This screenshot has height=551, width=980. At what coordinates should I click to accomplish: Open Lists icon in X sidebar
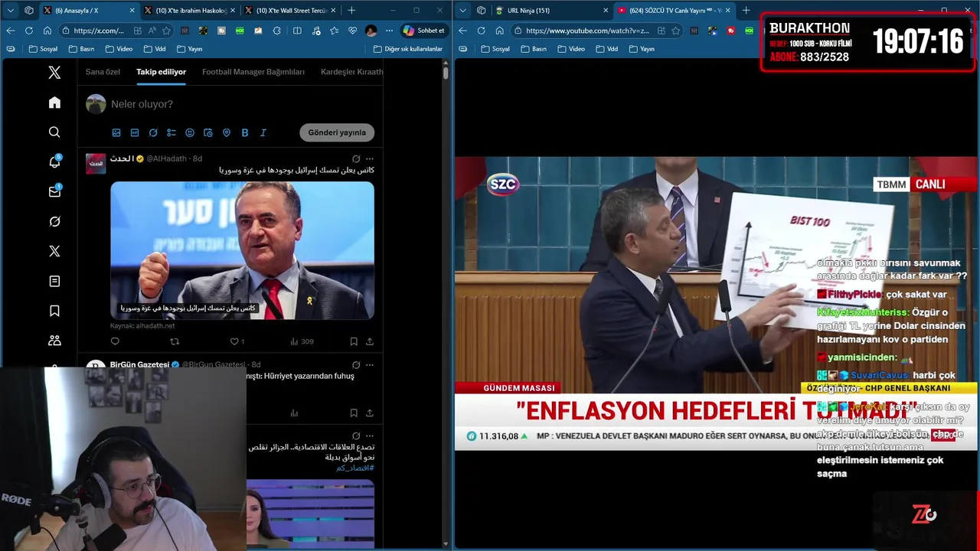[54, 282]
